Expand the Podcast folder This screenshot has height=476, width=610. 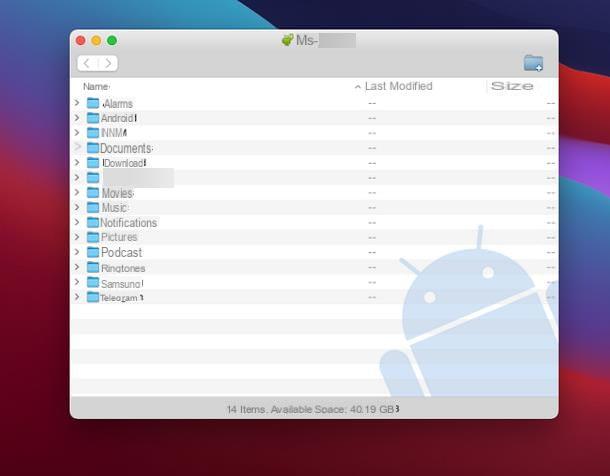77,252
